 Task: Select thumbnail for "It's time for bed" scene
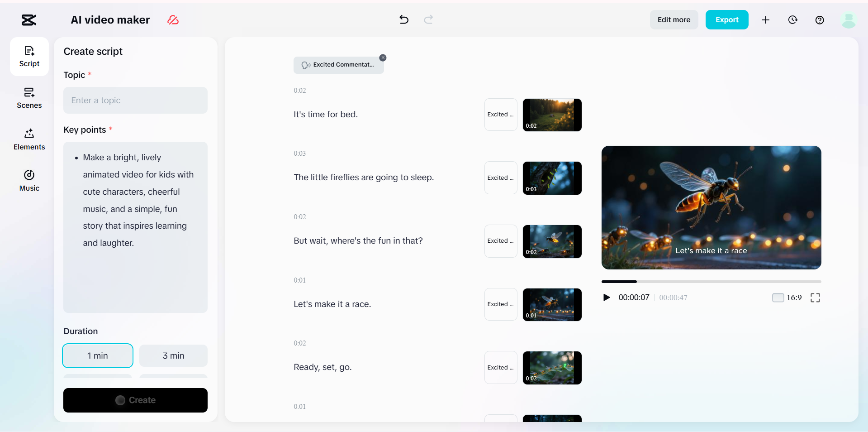pos(552,115)
